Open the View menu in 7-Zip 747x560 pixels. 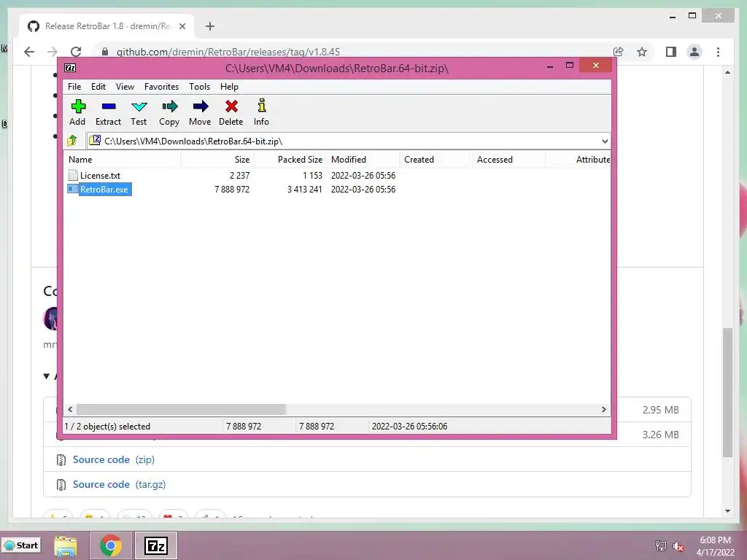pos(125,87)
